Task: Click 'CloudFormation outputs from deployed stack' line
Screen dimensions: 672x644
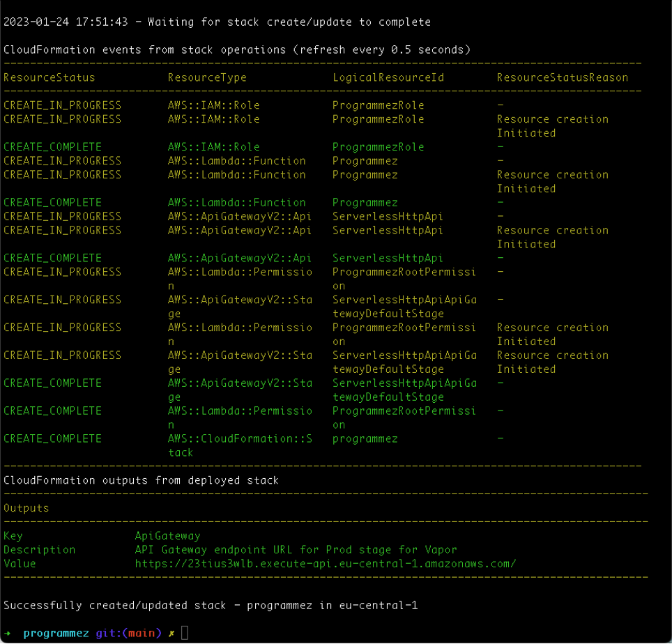Action: point(141,480)
